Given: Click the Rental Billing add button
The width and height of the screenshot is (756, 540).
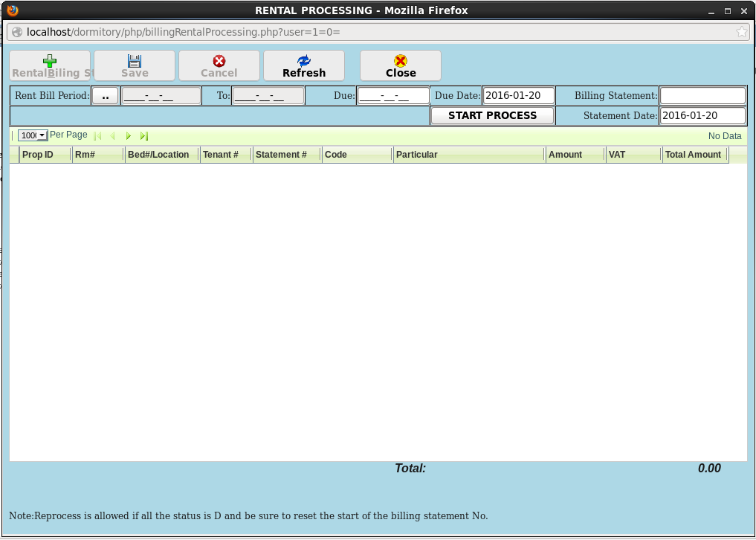Looking at the screenshot, I should pos(50,65).
